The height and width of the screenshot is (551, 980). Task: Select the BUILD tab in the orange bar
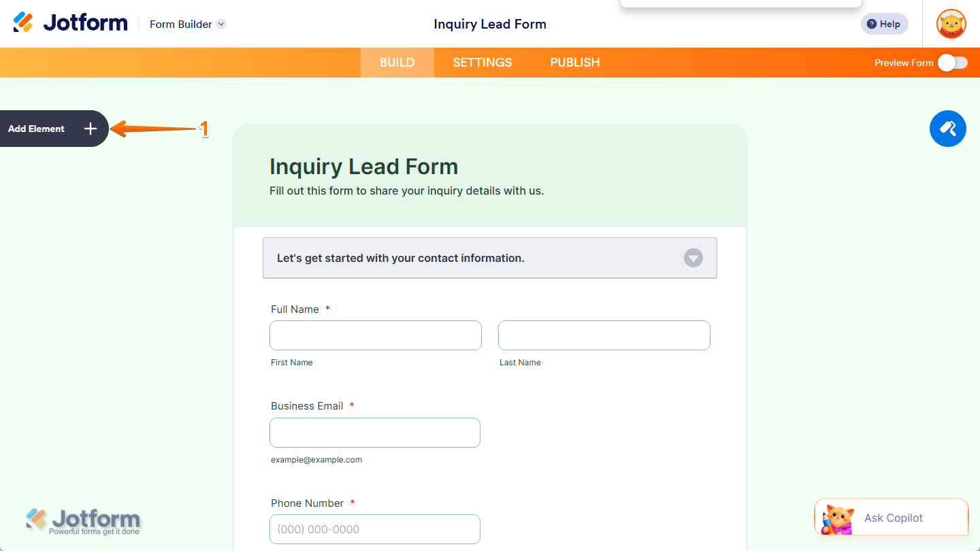[x=397, y=62]
